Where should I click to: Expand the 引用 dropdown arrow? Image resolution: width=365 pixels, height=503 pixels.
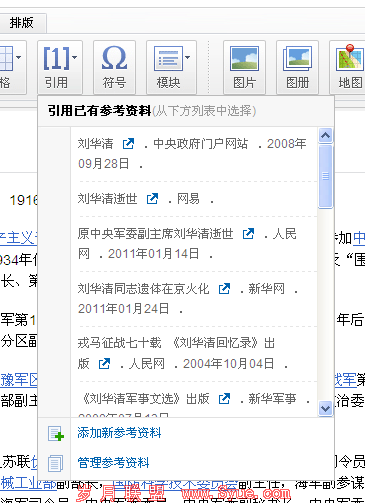click(x=75, y=57)
